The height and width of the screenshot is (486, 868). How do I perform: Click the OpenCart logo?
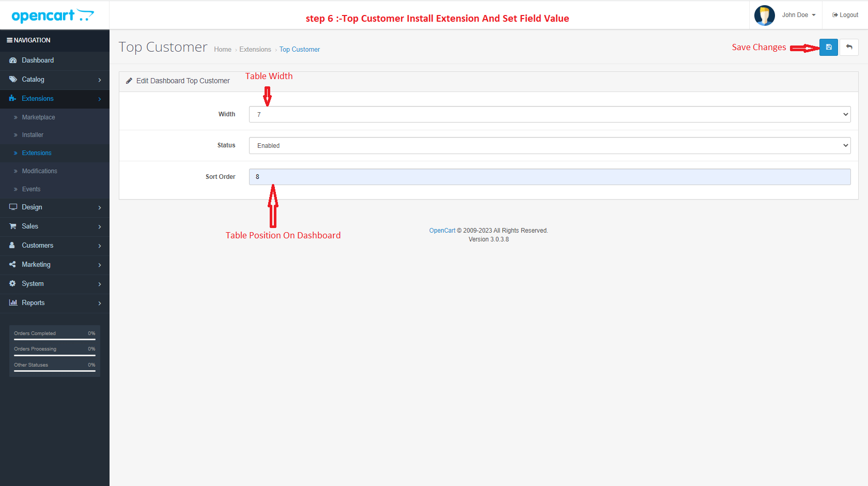click(53, 16)
